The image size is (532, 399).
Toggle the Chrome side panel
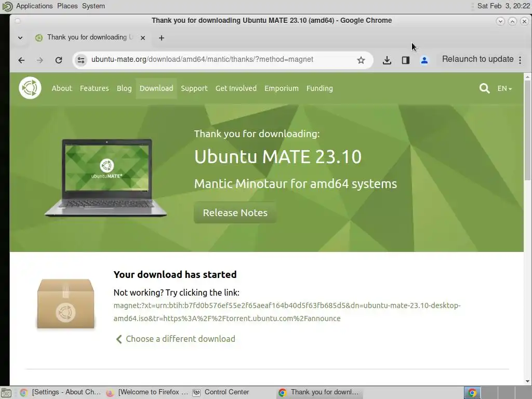405,60
